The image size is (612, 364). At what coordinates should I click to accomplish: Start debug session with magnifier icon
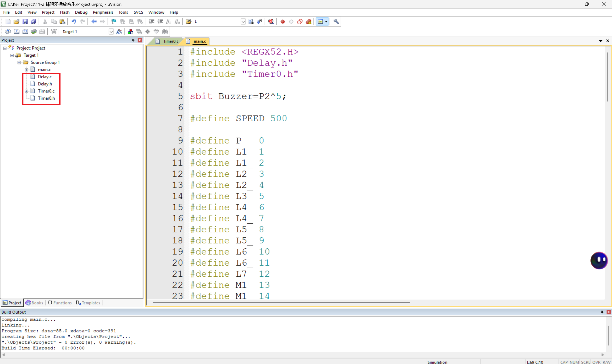click(271, 21)
